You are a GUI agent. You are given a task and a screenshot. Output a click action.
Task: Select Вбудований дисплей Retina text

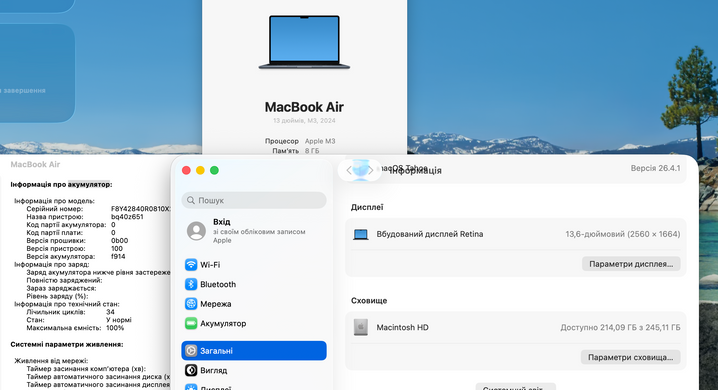pyautogui.click(x=430, y=234)
